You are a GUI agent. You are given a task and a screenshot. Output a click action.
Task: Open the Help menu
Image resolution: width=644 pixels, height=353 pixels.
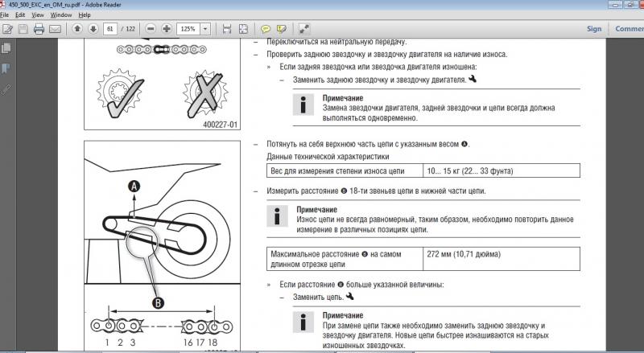(x=85, y=14)
